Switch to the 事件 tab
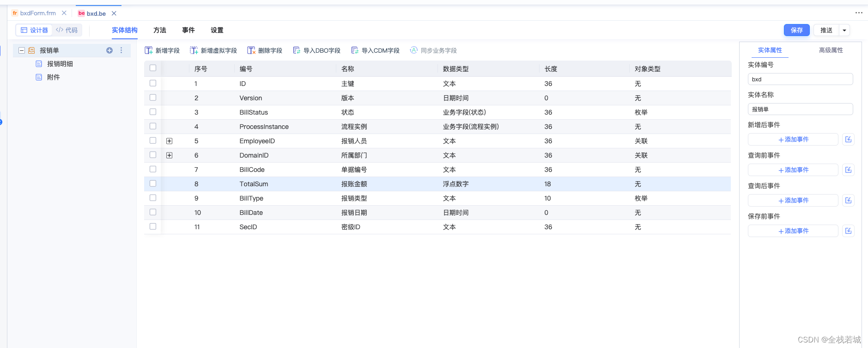 pos(188,30)
